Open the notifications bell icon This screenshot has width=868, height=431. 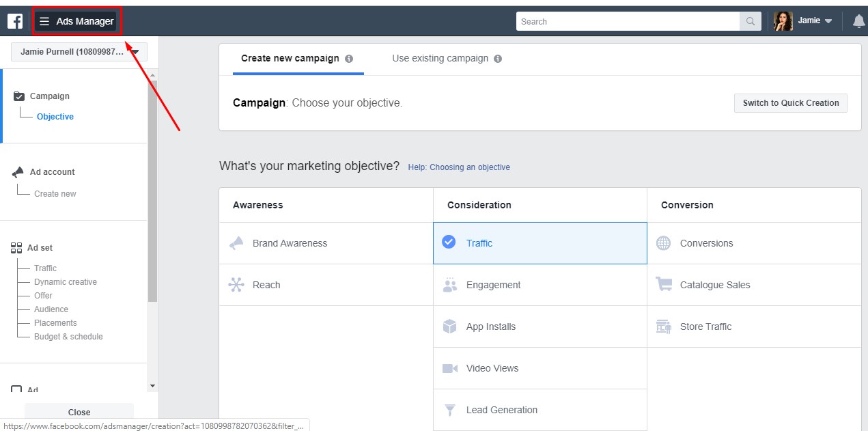coord(858,20)
